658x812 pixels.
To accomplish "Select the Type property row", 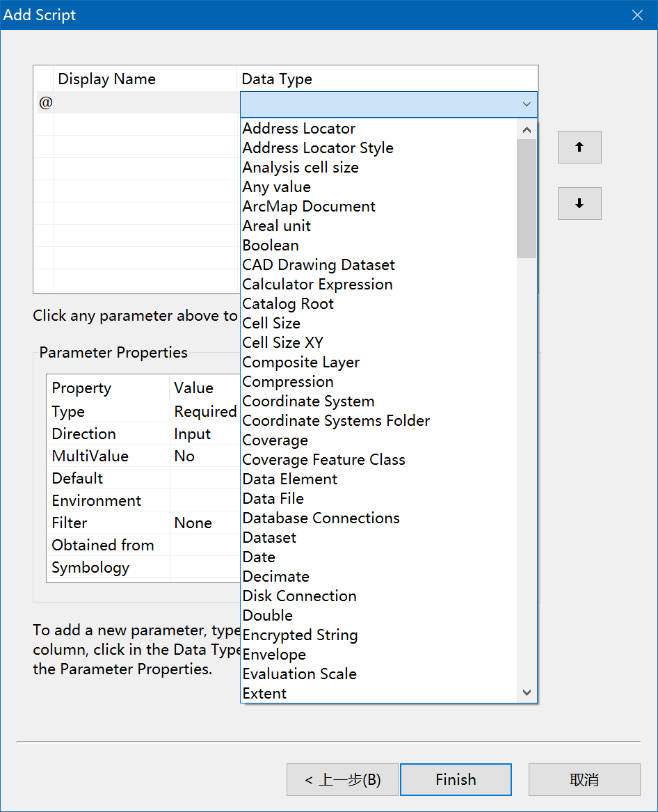I will pos(143,412).
